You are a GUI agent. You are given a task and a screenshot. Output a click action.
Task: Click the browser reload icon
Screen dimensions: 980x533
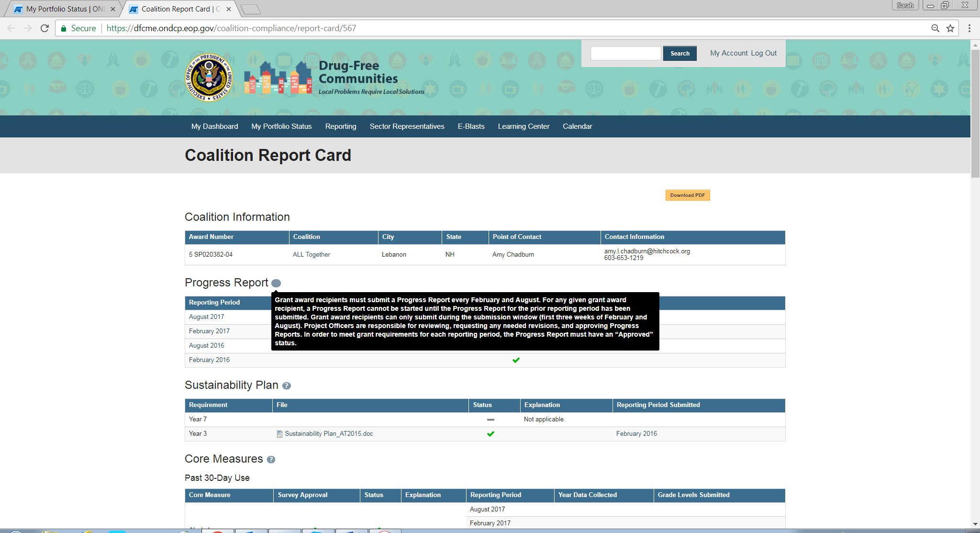[45, 28]
